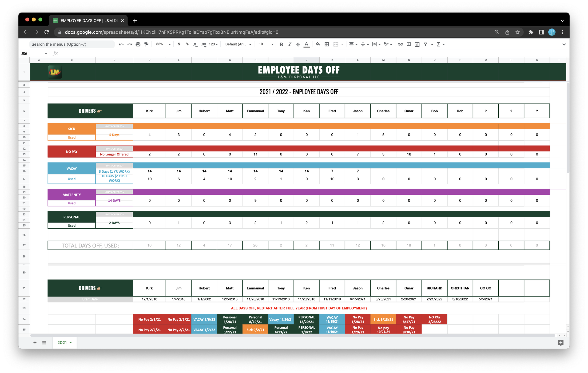
Task: Click the Insert link icon
Action: [400, 44]
